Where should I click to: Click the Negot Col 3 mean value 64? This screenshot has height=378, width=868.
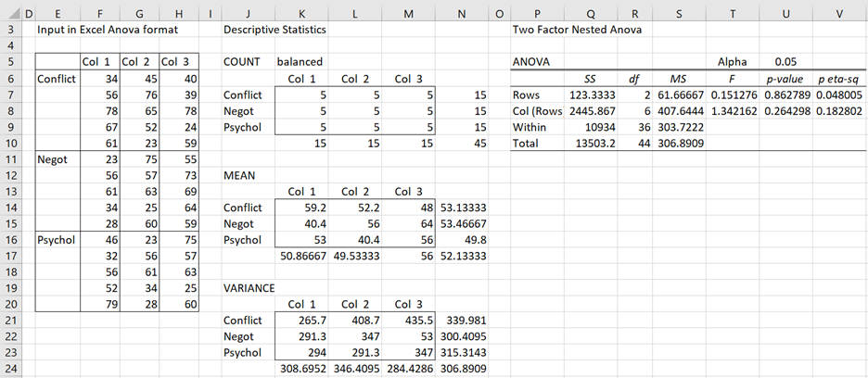tap(409, 224)
